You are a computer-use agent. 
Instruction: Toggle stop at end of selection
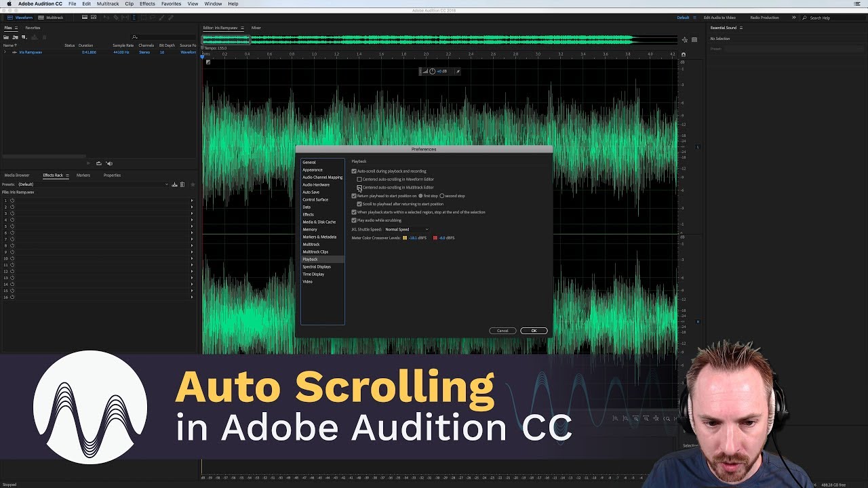(354, 212)
